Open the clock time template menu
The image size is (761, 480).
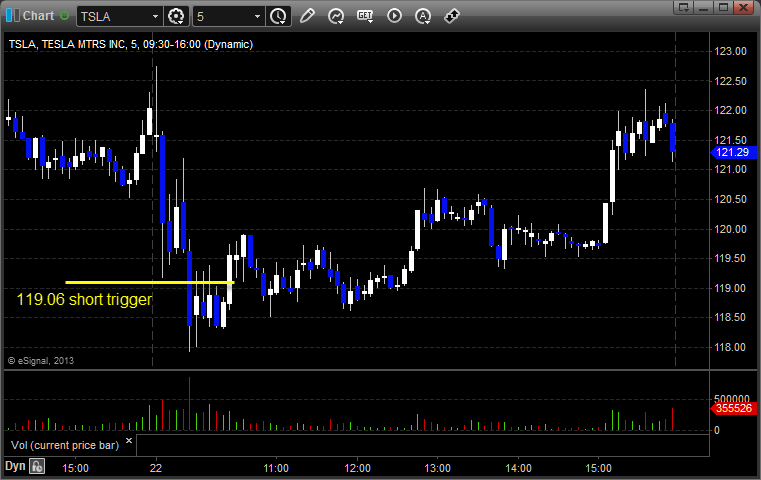coord(278,17)
